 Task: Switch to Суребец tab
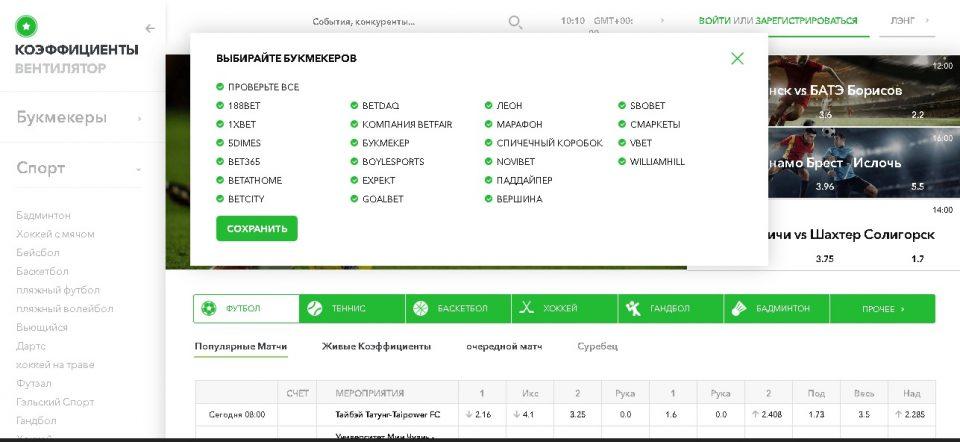(x=597, y=346)
